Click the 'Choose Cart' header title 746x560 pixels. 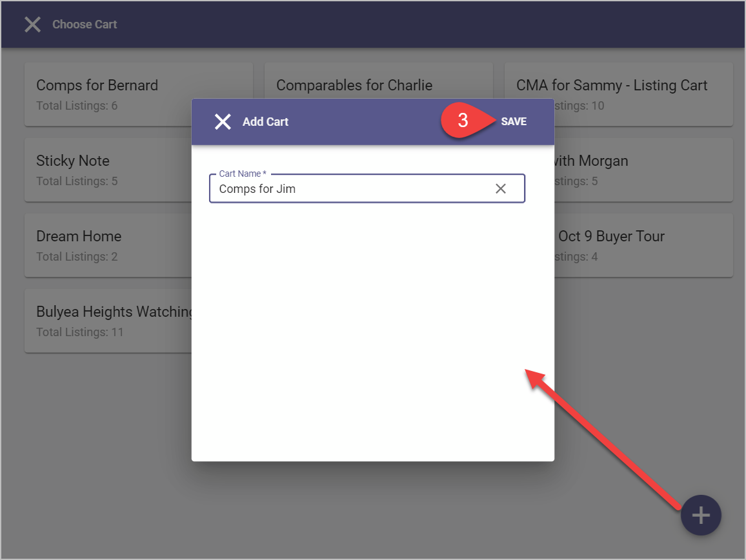pos(85,25)
